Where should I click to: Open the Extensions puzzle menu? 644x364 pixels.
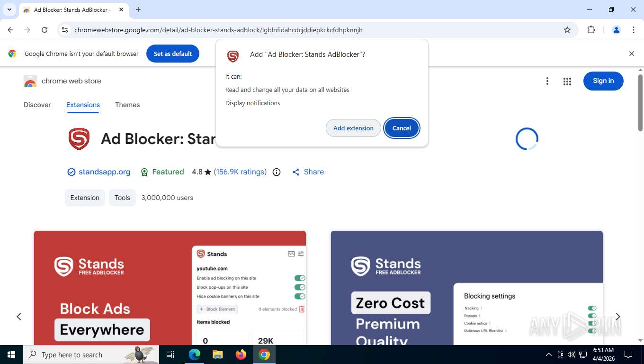click(591, 30)
